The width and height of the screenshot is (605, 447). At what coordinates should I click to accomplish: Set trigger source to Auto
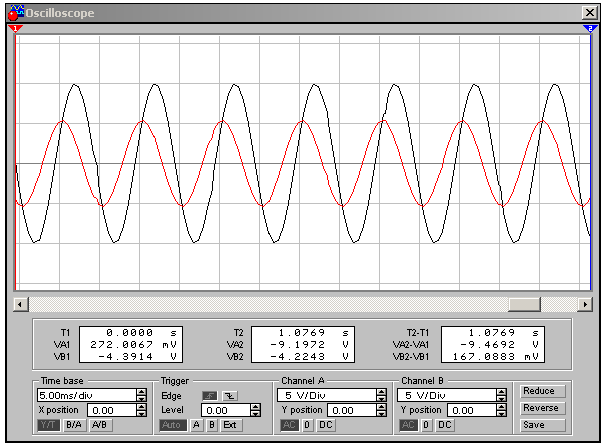[x=172, y=425]
